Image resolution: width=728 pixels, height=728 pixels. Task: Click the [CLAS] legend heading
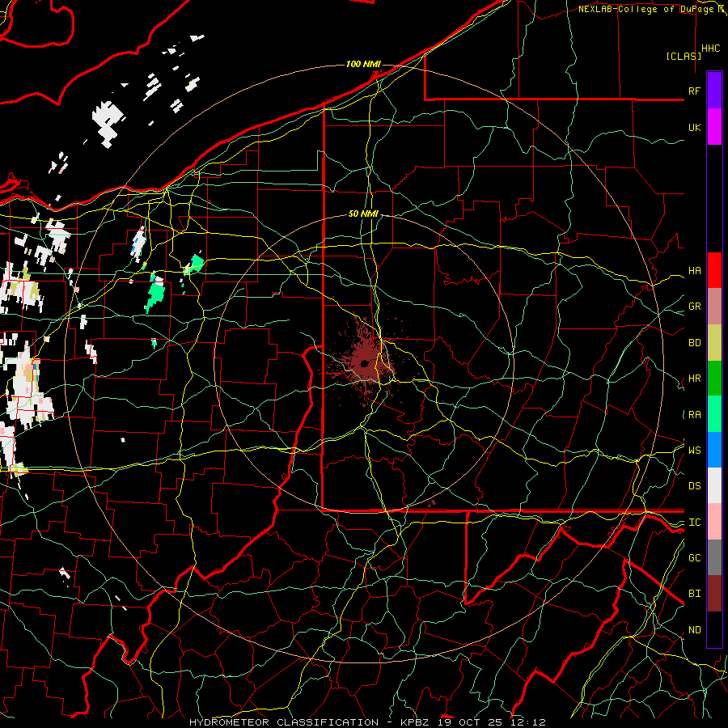[x=684, y=56]
